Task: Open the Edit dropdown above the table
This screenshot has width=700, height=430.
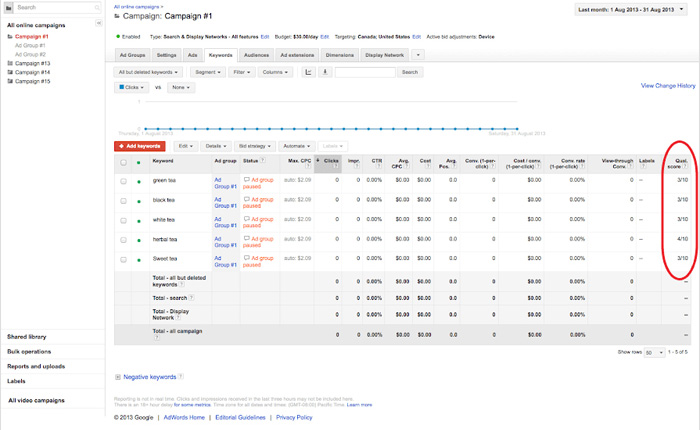Action: point(185,146)
